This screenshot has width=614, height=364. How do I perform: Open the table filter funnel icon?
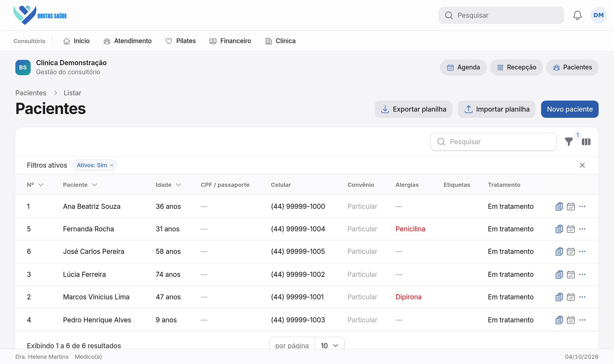point(569,142)
